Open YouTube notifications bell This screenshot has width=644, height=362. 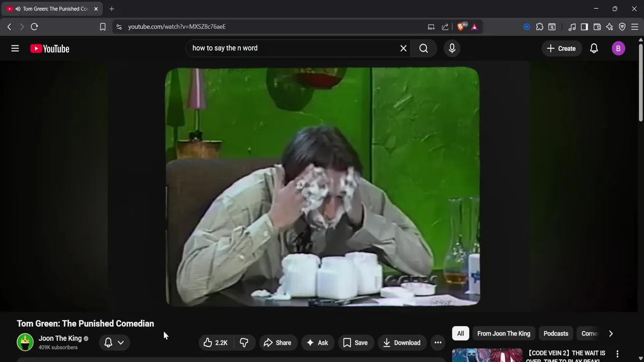[594, 48]
